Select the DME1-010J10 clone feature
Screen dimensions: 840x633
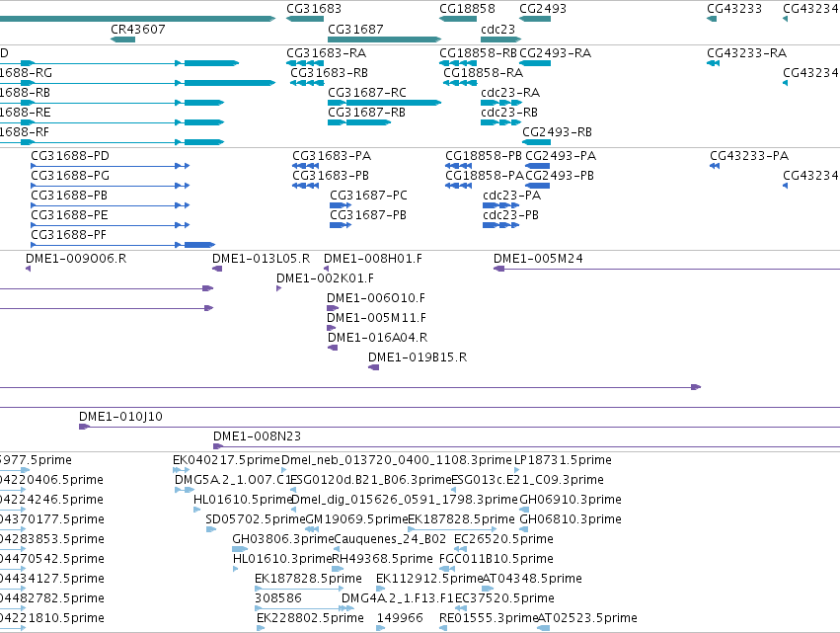point(459,427)
